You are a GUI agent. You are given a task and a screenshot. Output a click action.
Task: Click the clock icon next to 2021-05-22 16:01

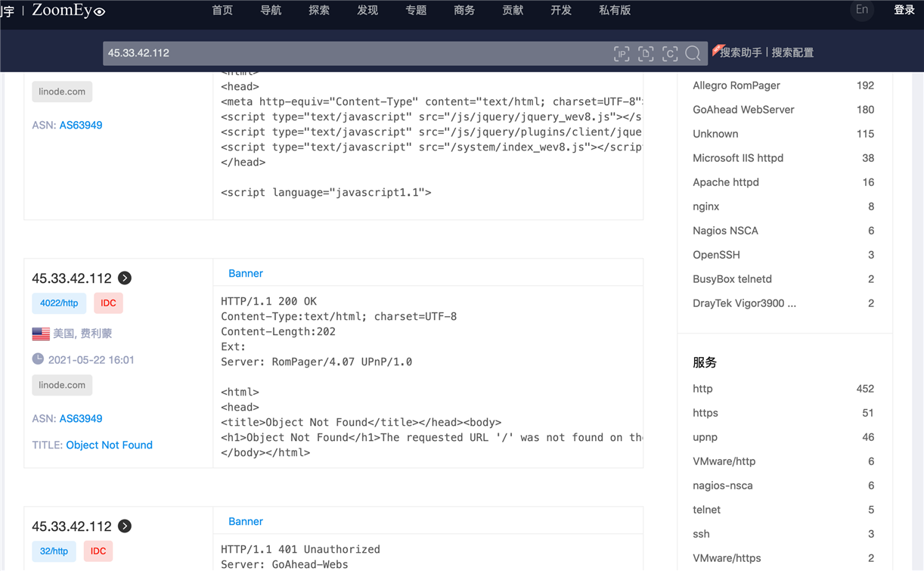click(x=38, y=359)
